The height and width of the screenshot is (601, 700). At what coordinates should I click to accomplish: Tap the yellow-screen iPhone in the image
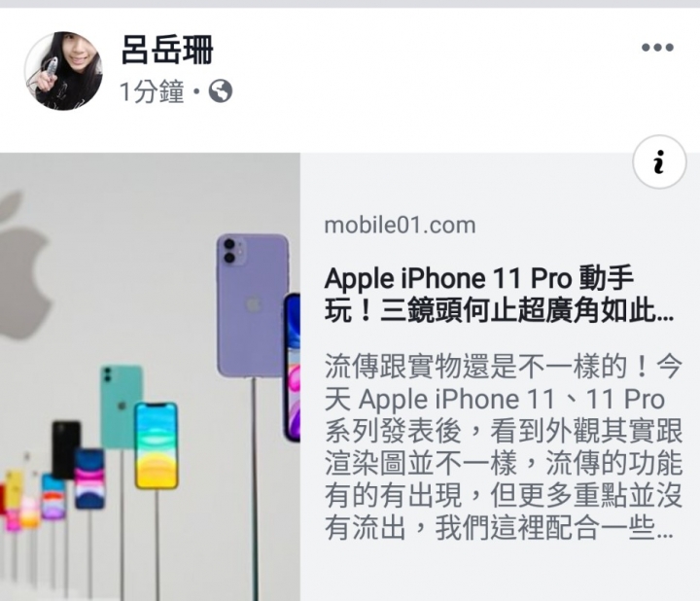pyautogui.click(x=157, y=445)
